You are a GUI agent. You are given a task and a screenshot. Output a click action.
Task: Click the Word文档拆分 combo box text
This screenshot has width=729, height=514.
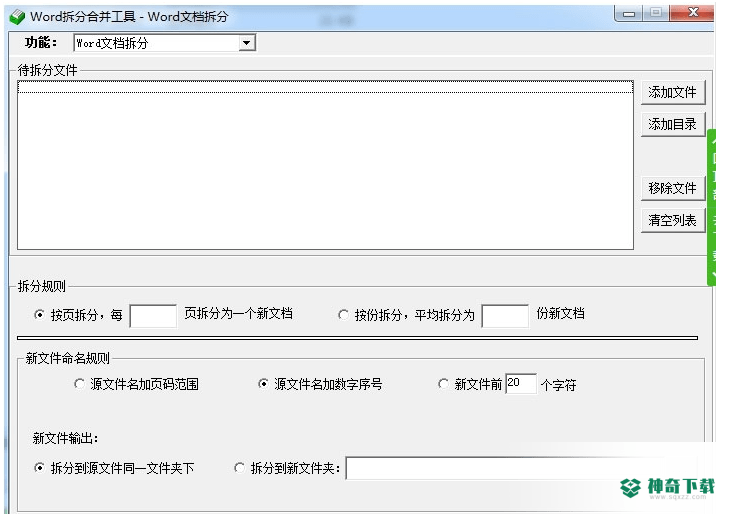(x=112, y=43)
